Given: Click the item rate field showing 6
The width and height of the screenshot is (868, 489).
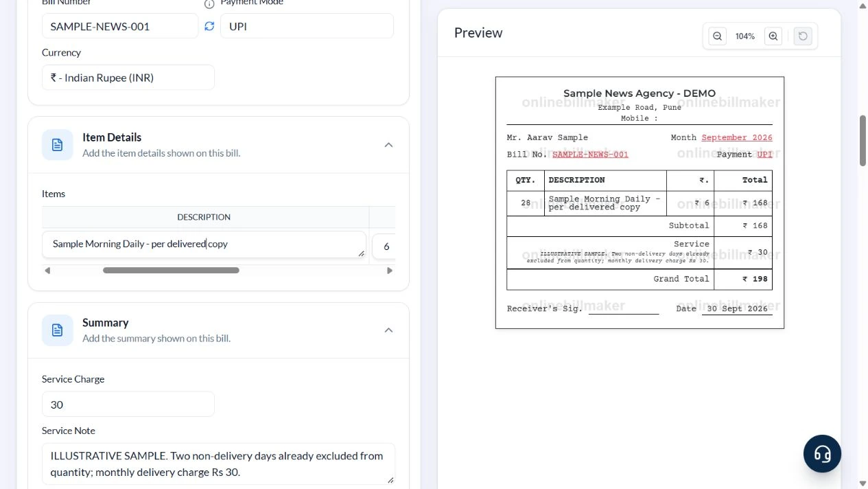Looking at the screenshot, I should tap(384, 246).
